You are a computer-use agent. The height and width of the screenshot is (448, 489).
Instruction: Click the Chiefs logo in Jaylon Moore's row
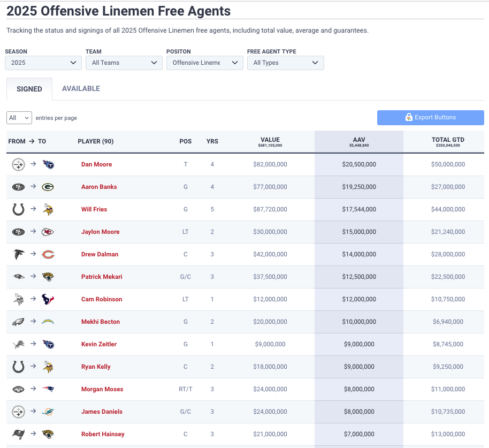(x=48, y=232)
